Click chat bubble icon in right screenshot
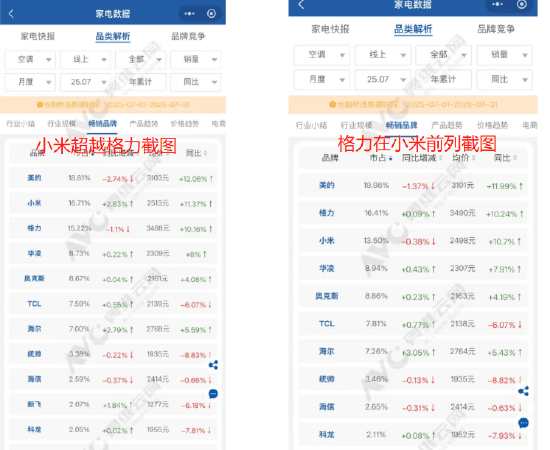The width and height of the screenshot is (550, 450). point(523,423)
